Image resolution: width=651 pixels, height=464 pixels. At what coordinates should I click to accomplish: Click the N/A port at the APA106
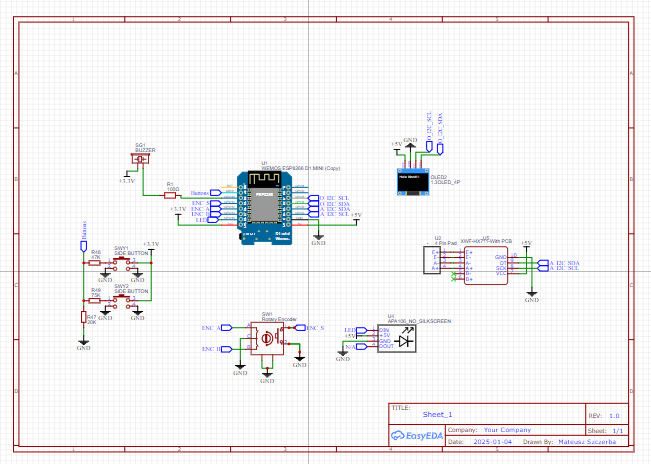pyautogui.click(x=362, y=347)
